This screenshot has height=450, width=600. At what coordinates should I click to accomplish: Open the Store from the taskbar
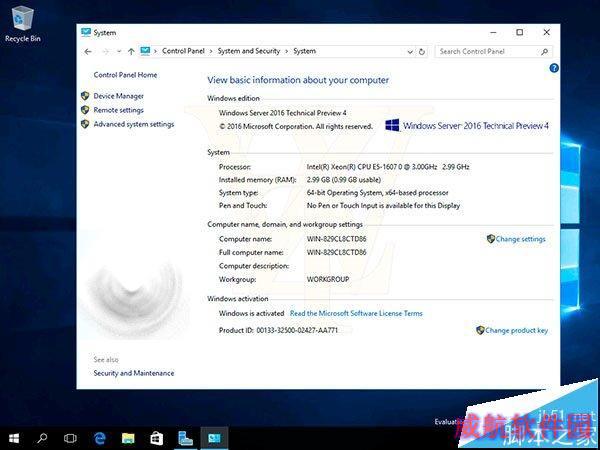click(x=157, y=438)
